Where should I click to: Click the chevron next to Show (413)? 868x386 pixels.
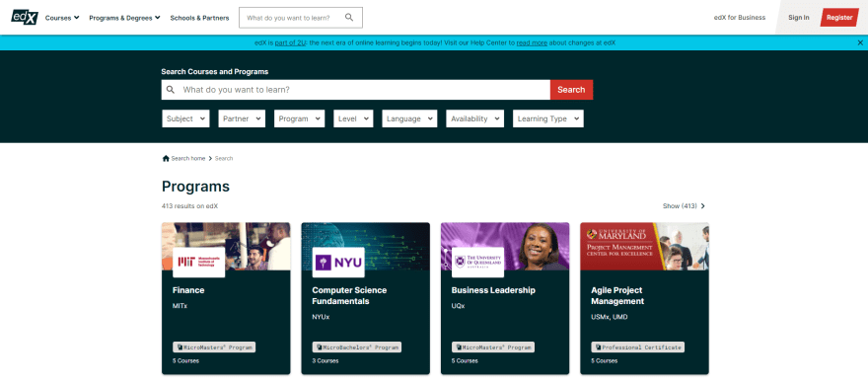point(703,206)
